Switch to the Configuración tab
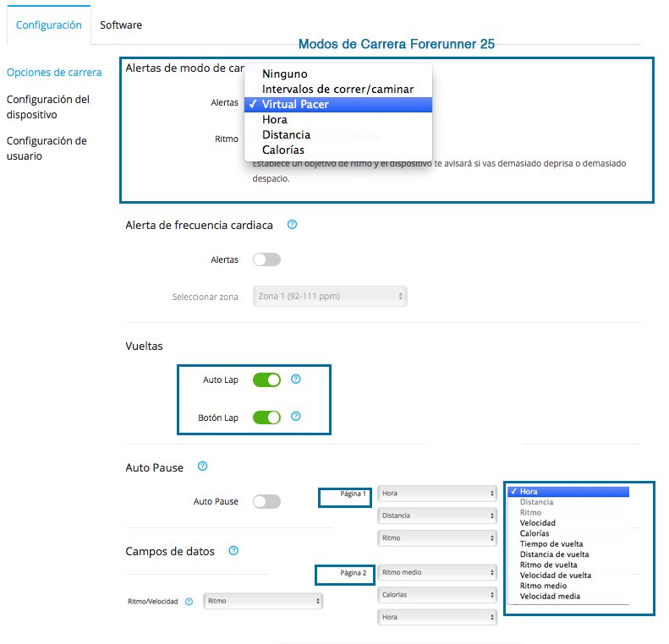The width and height of the screenshot is (669, 644). pos(49,25)
